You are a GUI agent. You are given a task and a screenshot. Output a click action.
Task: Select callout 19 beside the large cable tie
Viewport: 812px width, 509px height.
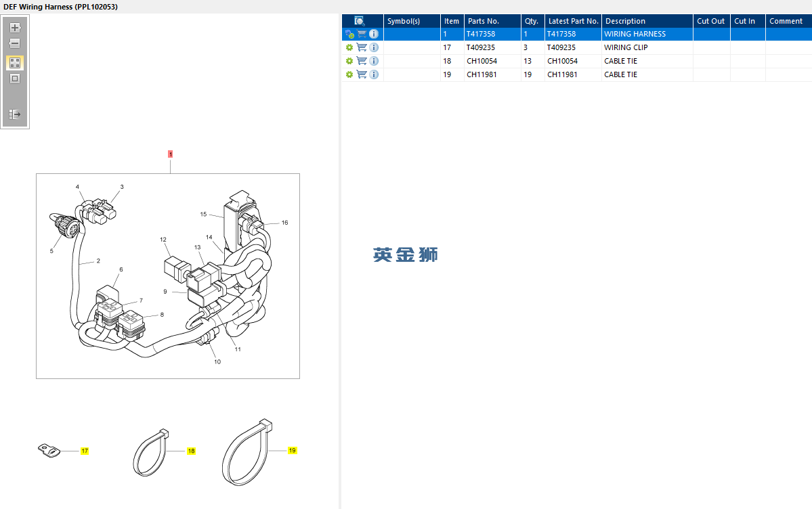(292, 451)
